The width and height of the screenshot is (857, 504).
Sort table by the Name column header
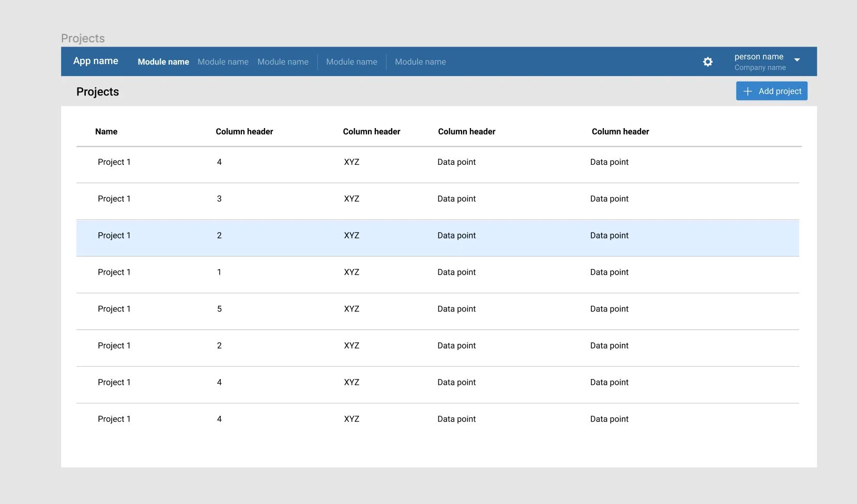coord(106,132)
